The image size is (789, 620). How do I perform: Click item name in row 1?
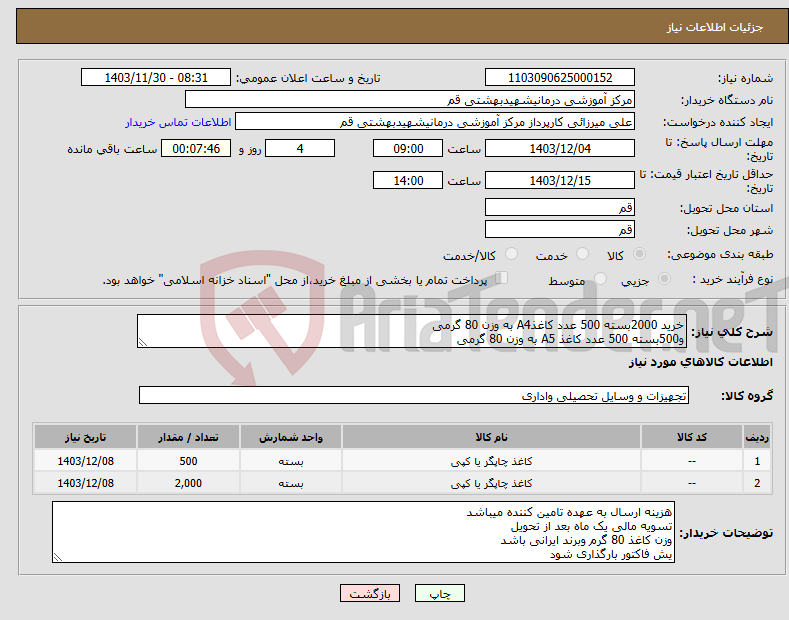pos(491,461)
